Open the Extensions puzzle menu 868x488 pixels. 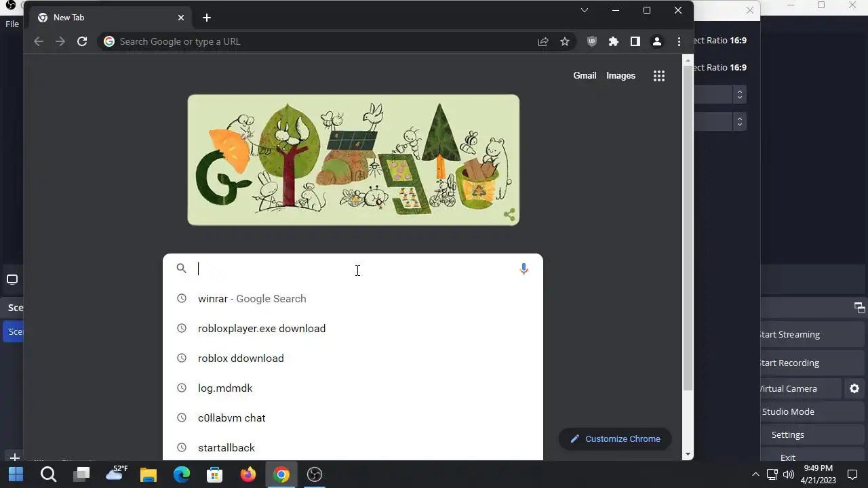point(614,41)
